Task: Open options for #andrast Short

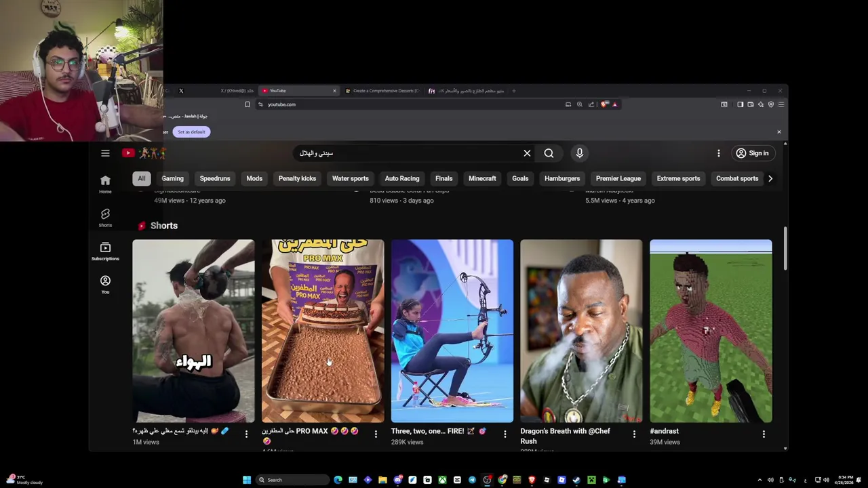Action: [764, 434]
